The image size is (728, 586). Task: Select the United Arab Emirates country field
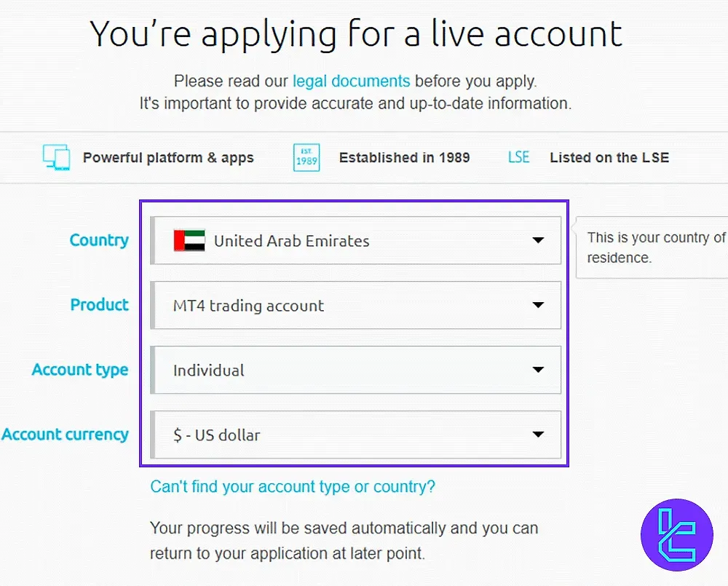point(313,240)
